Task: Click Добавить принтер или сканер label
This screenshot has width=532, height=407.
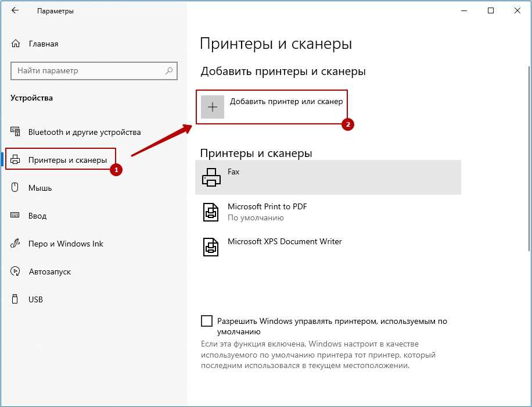Action: (x=286, y=102)
